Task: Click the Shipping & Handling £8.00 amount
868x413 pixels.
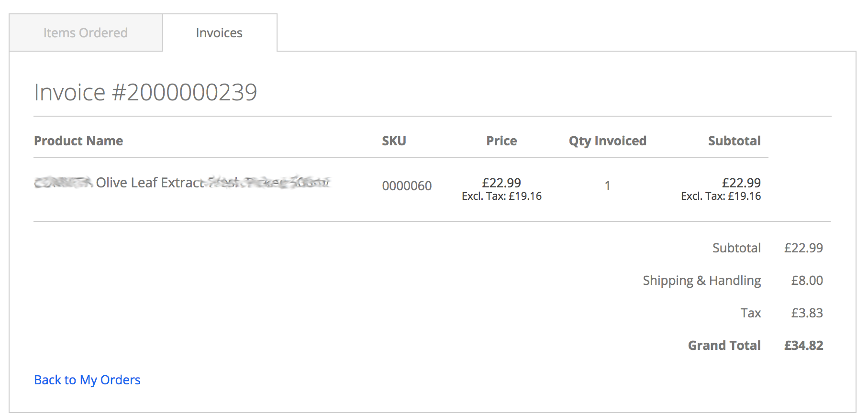Action: [808, 281]
